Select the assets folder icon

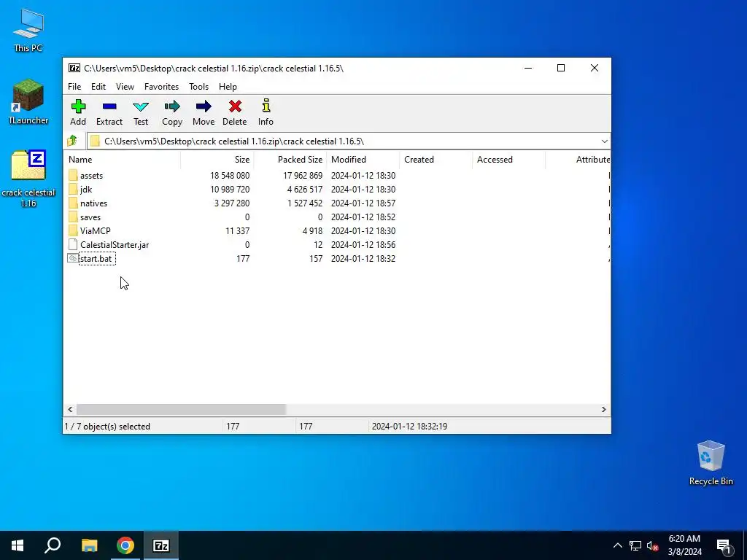click(x=73, y=175)
